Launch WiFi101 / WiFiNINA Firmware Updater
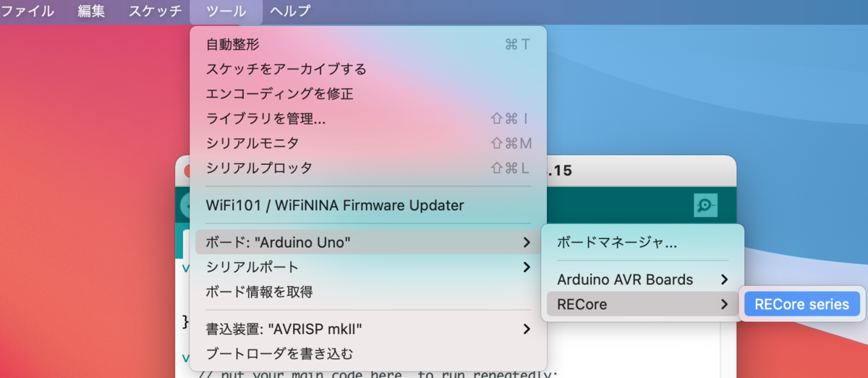The image size is (868, 378). pos(368,205)
